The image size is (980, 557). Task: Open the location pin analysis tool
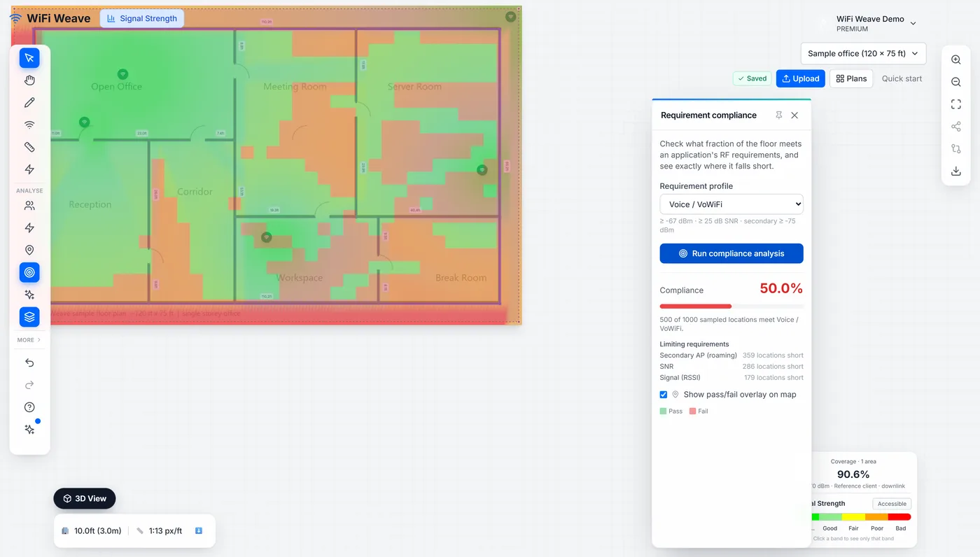pos(29,250)
